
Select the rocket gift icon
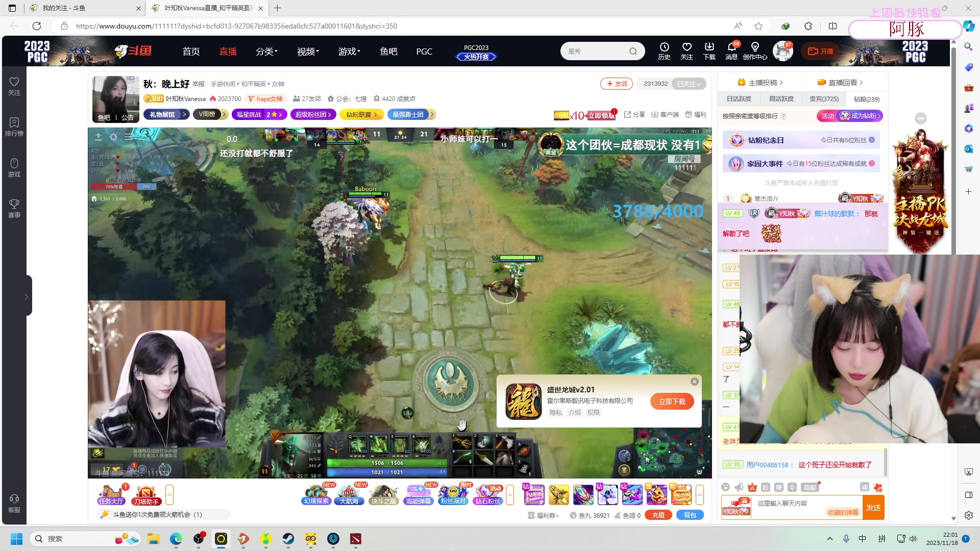tap(559, 494)
